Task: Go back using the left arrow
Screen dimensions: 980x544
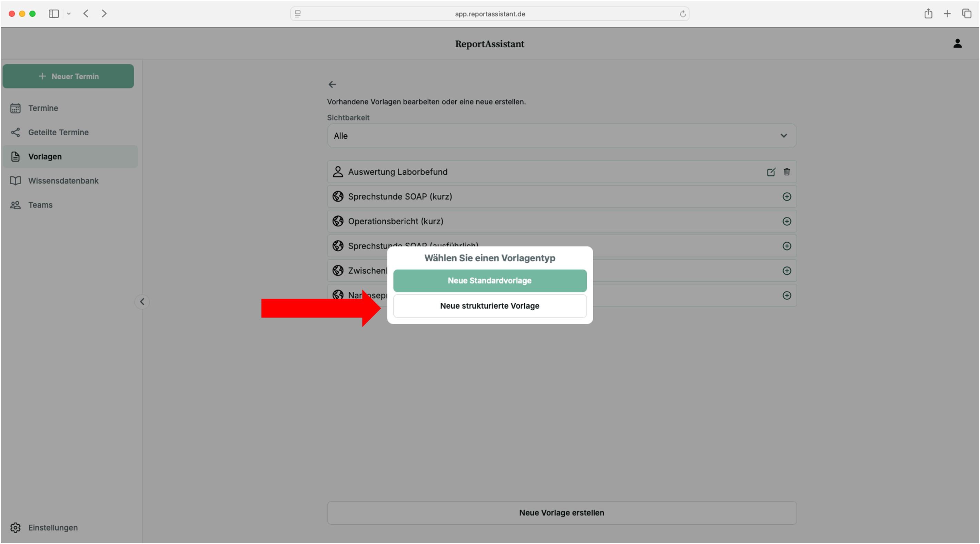Action: (x=332, y=84)
